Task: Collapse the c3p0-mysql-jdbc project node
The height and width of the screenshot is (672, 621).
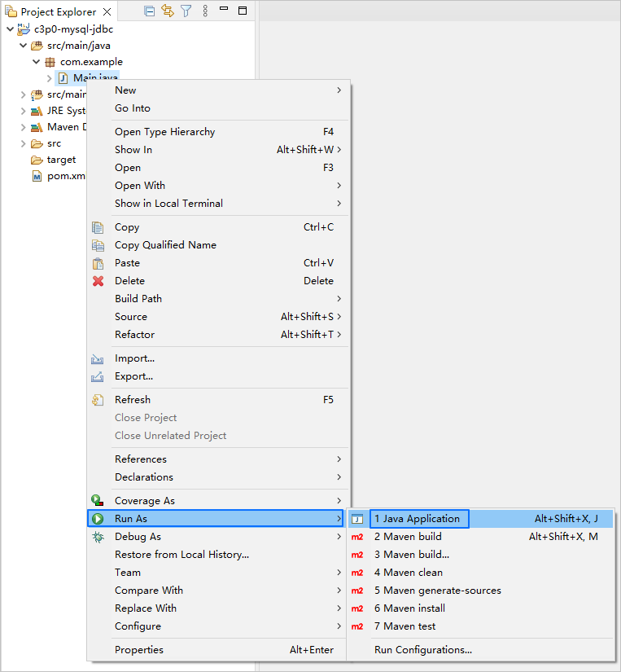Action: [x=10, y=29]
